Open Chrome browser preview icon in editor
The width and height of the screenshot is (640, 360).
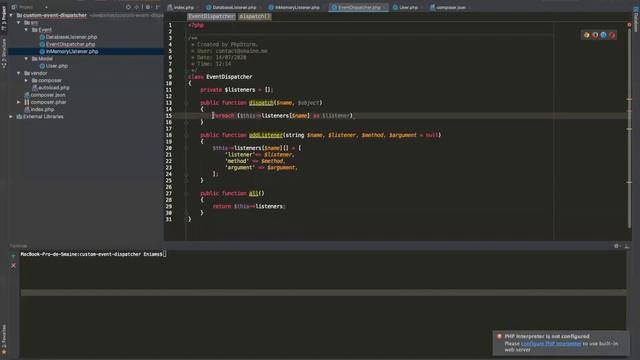pos(587,35)
